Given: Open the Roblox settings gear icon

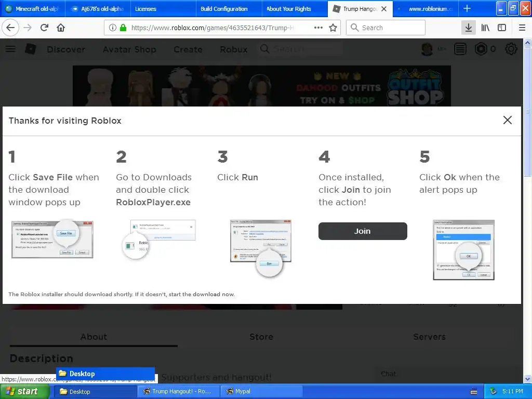Looking at the screenshot, I should coord(511,49).
